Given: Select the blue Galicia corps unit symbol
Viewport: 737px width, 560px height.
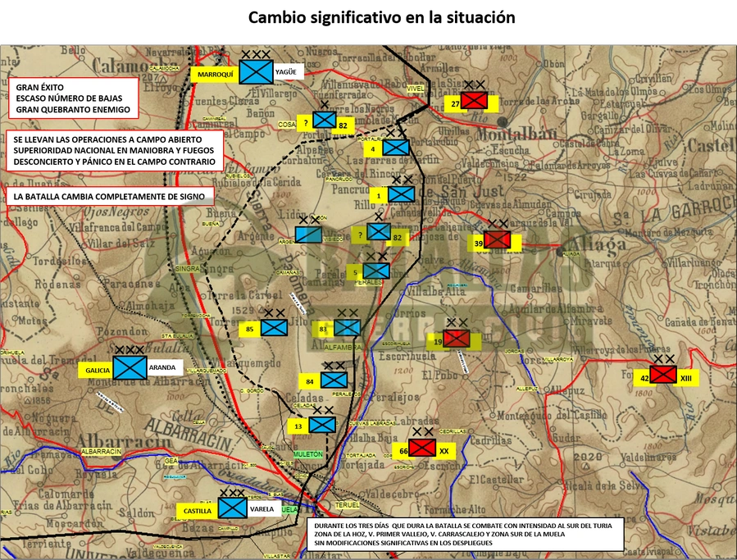Looking at the screenshot, I should click(130, 367).
